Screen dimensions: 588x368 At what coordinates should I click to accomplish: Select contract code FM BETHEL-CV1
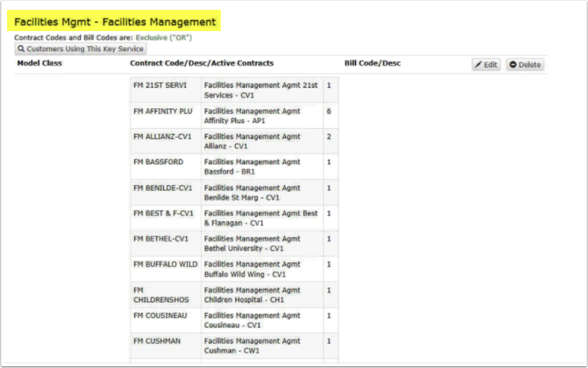click(161, 238)
